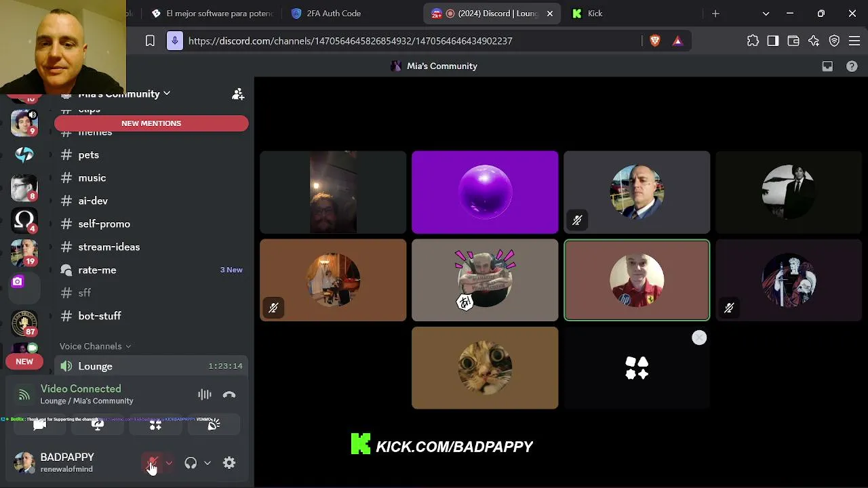Open input device options arrow beside the microphone
This screenshot has width=868, height=488.
coord(169,463)
